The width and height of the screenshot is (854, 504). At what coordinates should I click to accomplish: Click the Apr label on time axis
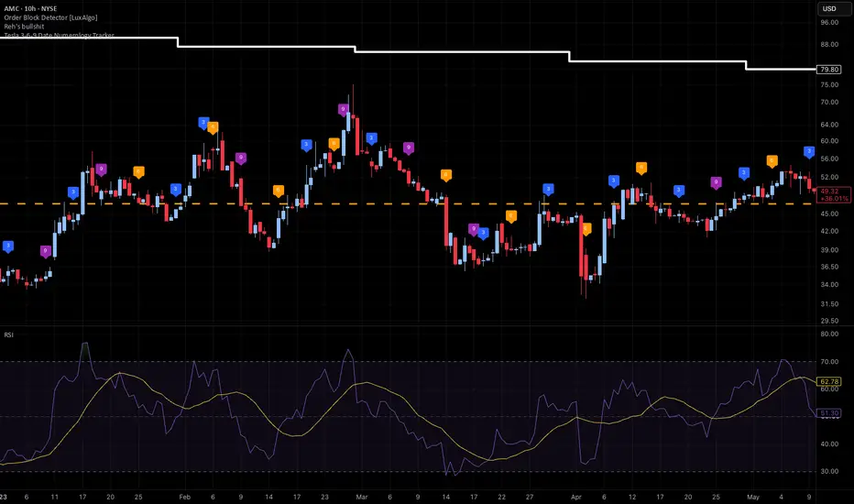point(576,497)
